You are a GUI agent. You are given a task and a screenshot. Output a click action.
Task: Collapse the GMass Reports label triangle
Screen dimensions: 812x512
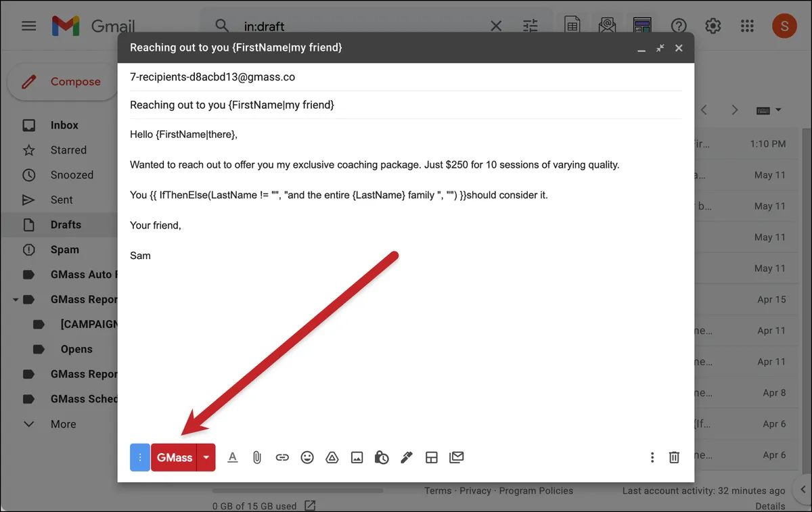pyautogui.click(x=15, y=300)
